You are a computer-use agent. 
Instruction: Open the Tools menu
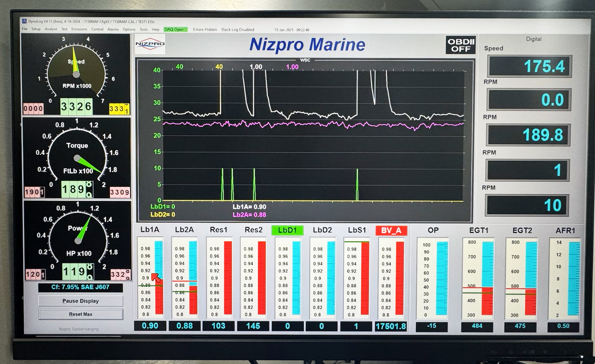point(144,29)
